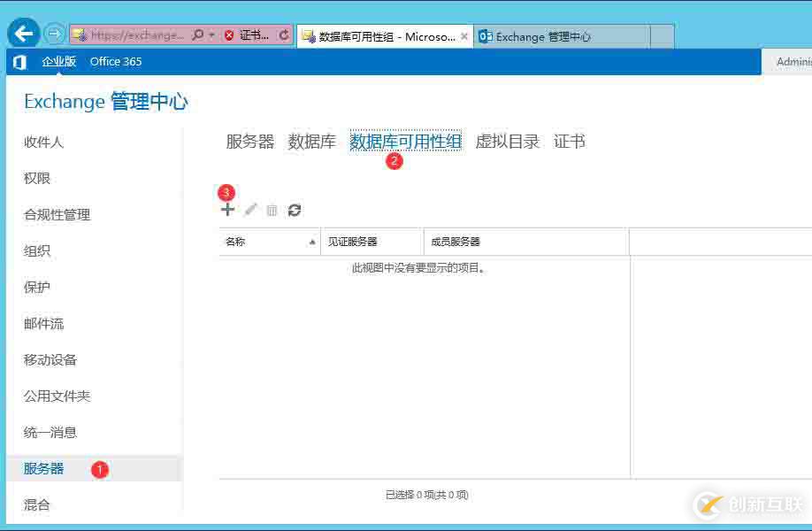
Task: Click the page refresh icon in address bar
Action: coord(283,34)
